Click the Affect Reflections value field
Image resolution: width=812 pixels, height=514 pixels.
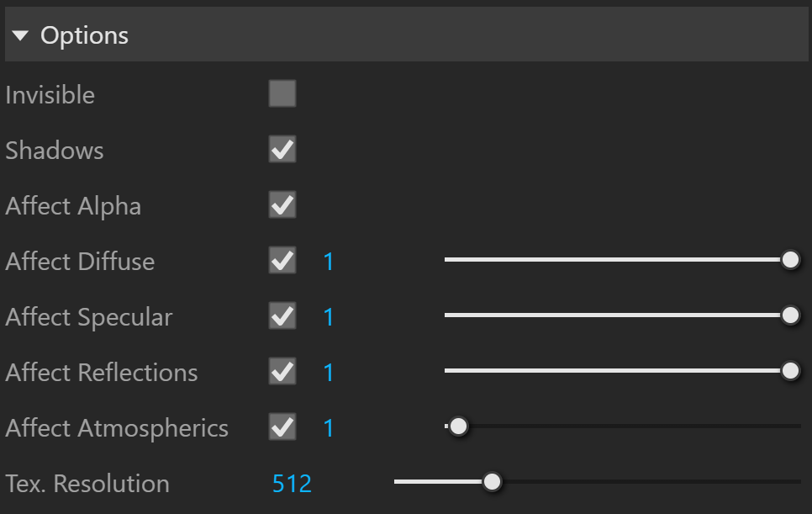coord(329,372)
